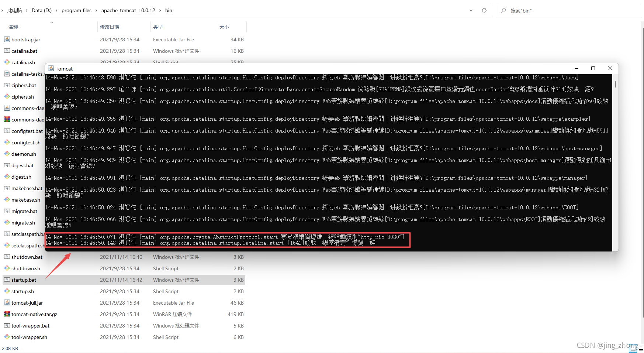This screenshot has width=644, height=353.
Task: Click the tool-wrapper.bat file icon
Action: coord(7,326)
